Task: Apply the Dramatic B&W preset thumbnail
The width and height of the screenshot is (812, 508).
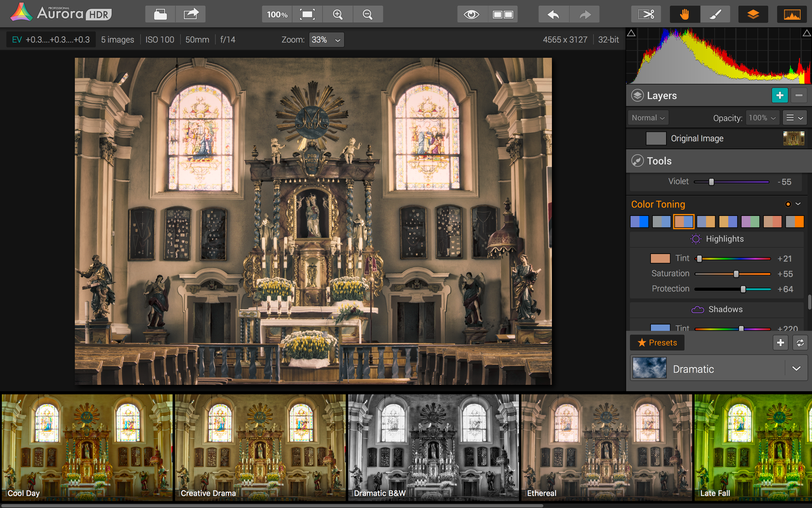Action: click(433, 447)
